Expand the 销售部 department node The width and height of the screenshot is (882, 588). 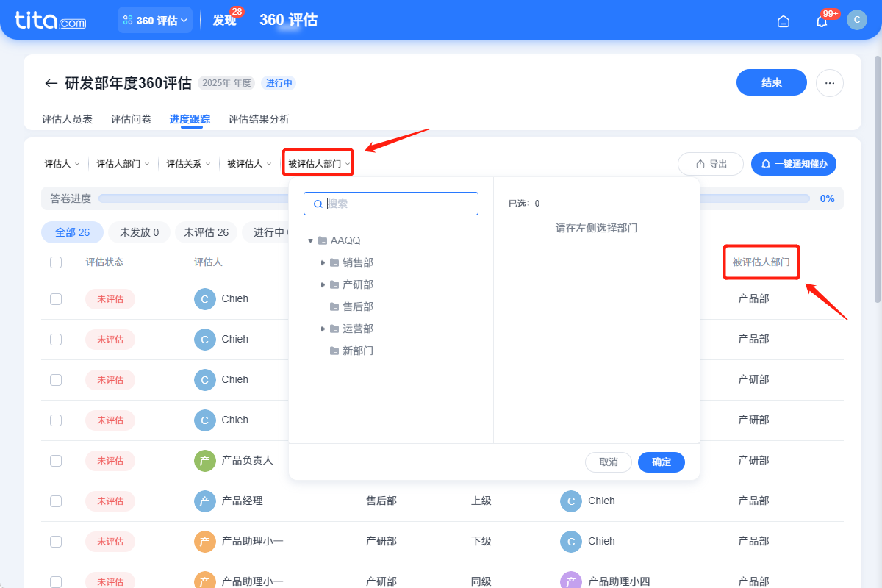point(323,262)
